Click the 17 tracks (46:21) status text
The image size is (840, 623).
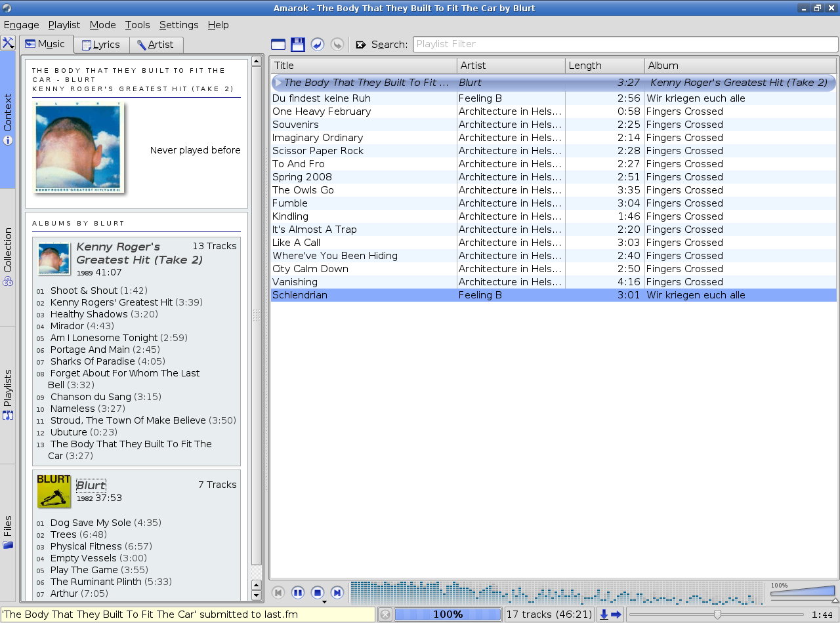(x=549, y=614)
